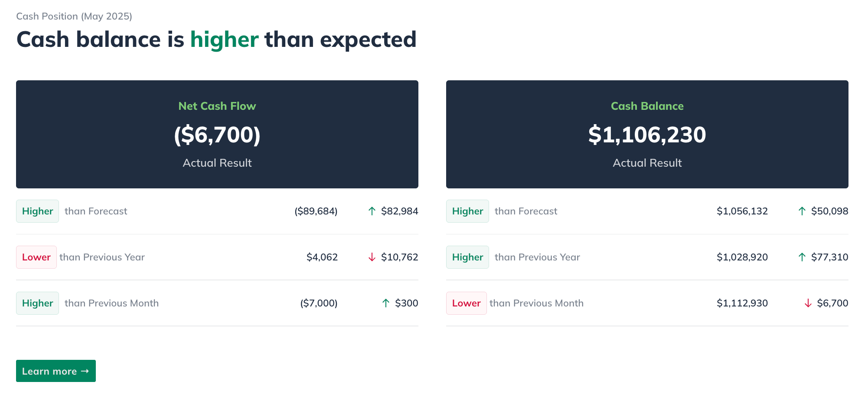This screenshot has height=395, width=868.
Task: Click the $1,112,930 previous month balance
Action: [742, 303]
